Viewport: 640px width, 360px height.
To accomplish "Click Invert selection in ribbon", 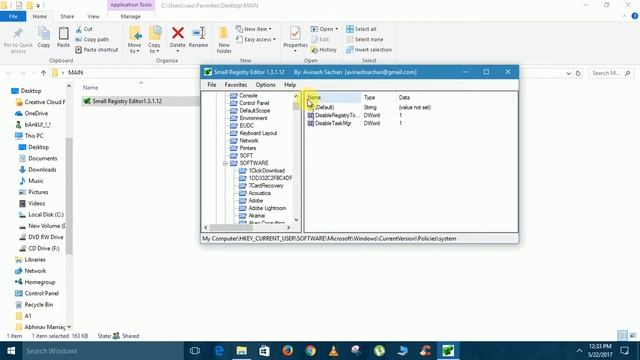I will pos(369,50).
